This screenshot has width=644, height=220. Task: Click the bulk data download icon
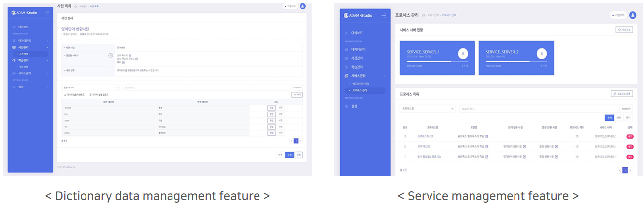[x=66, y=95]
